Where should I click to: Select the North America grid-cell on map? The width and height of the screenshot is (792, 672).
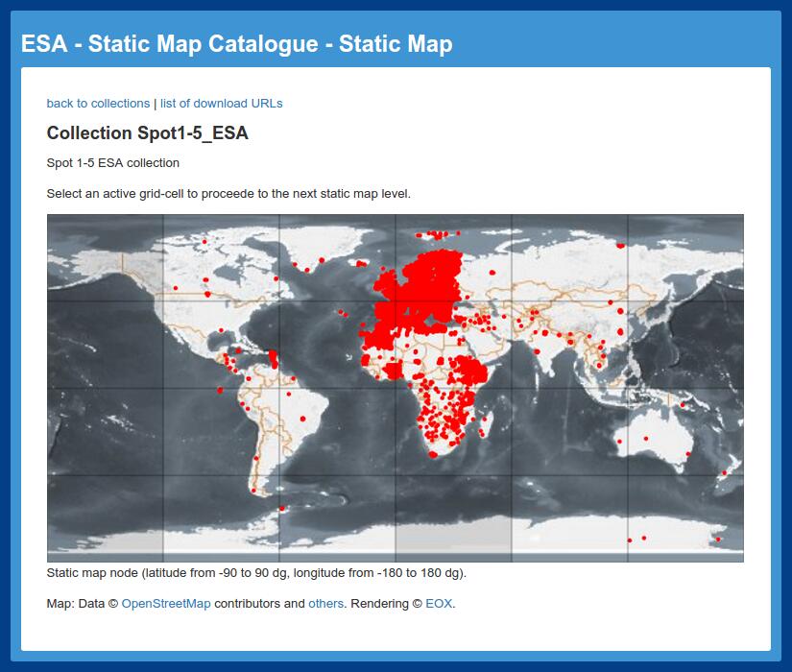[x=221, y=257]
